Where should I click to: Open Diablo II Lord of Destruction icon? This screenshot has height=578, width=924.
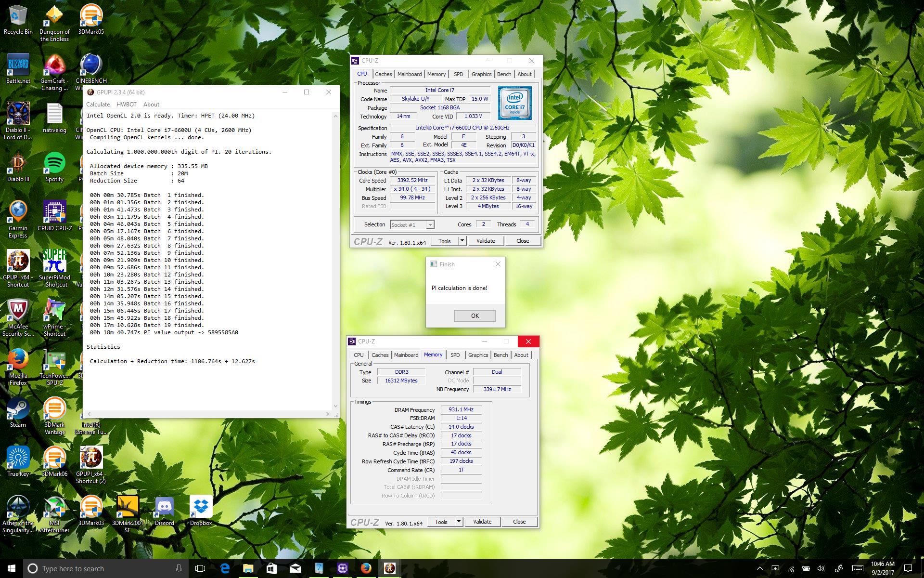pyautogui.click(x=18, y=121)
